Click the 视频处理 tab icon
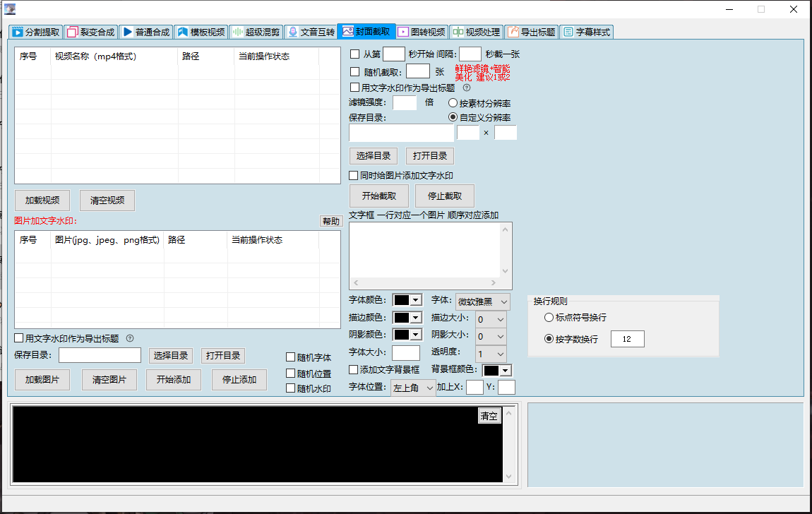Viewport: 812px width, 514px height. tap(458, 32)
